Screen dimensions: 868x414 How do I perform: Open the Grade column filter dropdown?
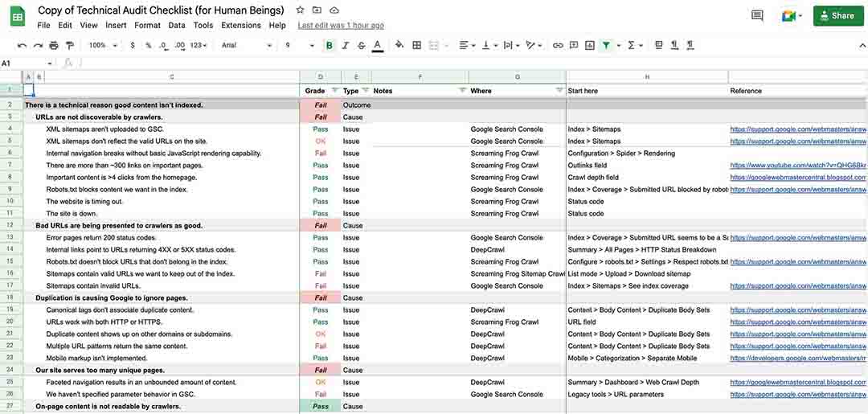click(335, 90)
